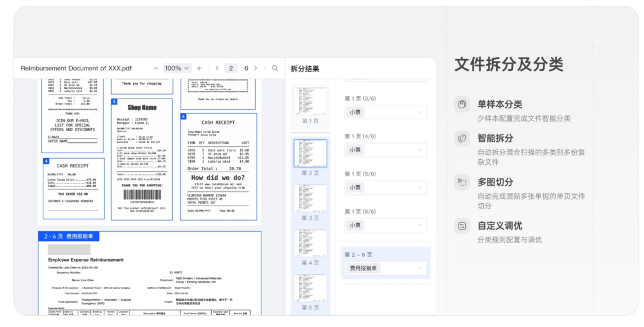The image size is (644, 327).
Task: Go to previous page arrow
Action: (217, 68)
